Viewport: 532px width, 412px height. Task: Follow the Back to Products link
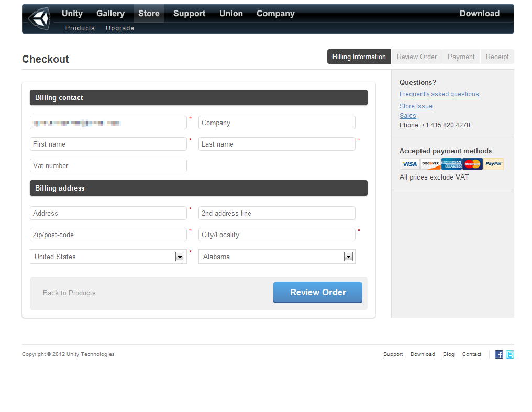[69, 293]
